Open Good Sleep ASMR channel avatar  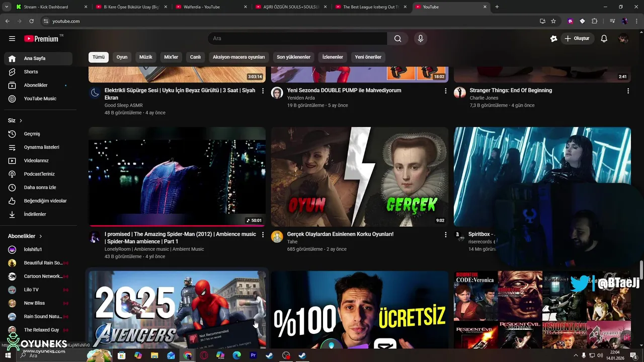coord(95,93)
